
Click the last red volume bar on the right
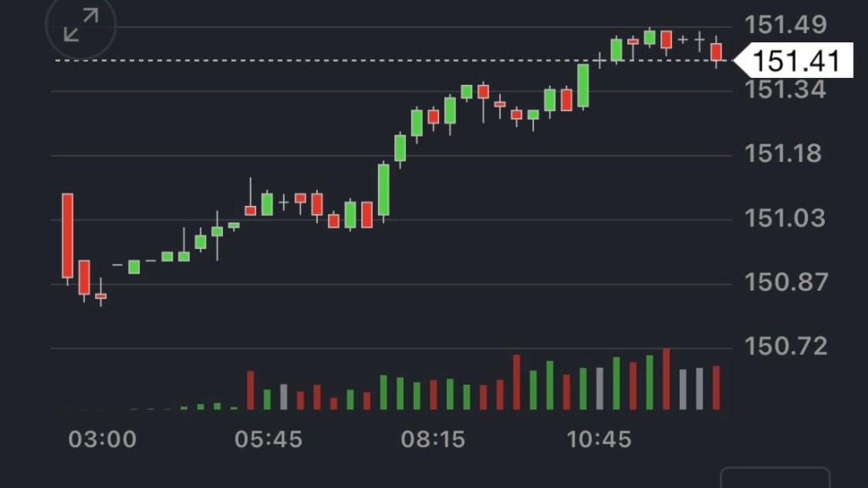pyautogui.click(x=716, y=388)
